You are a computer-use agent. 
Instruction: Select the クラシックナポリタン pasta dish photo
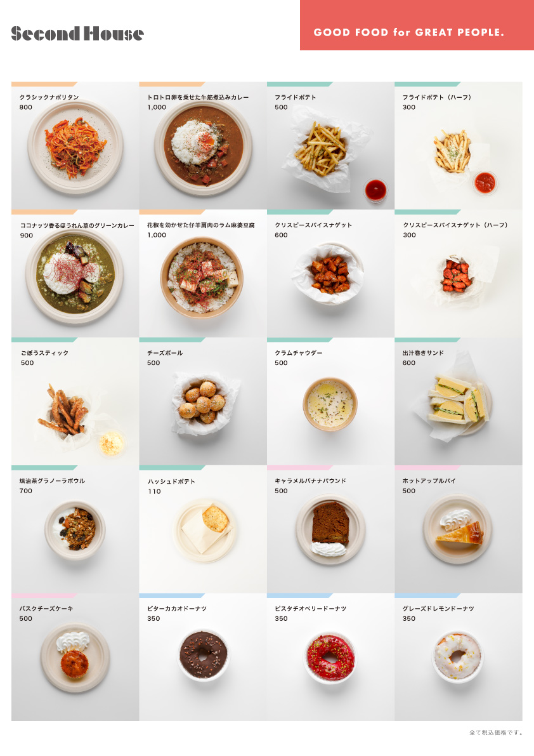click(x=75, y=145)
